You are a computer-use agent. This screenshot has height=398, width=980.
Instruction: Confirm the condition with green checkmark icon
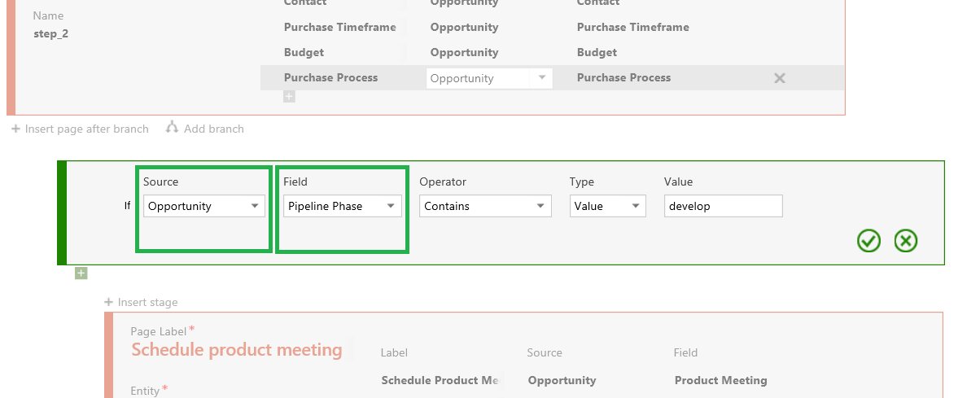coord(868,241)
